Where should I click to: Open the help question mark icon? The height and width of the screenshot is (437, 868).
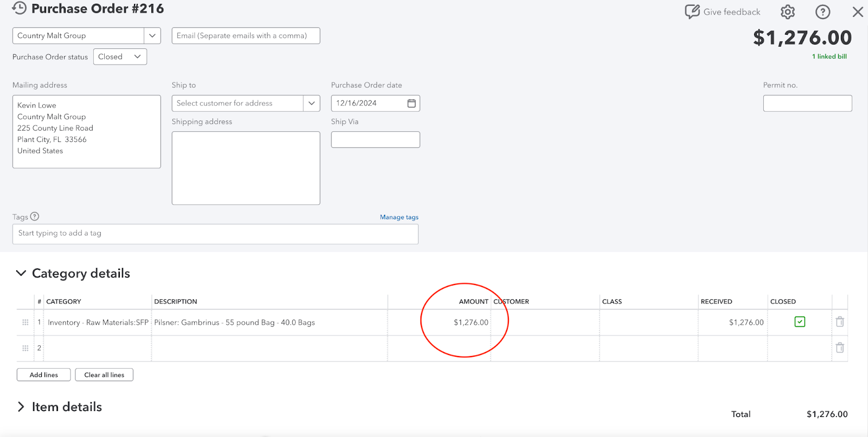[823, 12]
